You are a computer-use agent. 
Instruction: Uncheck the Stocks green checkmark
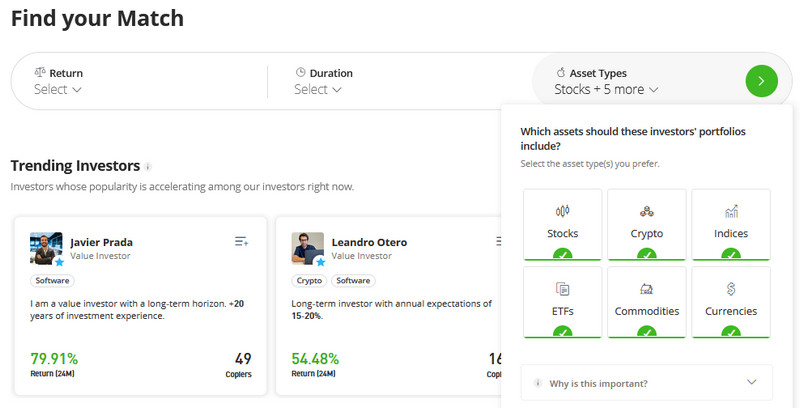click(x=562, y=254)
